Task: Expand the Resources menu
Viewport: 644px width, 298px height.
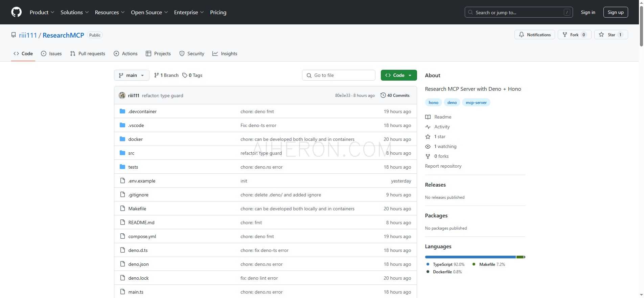Action: coord(110,12)
